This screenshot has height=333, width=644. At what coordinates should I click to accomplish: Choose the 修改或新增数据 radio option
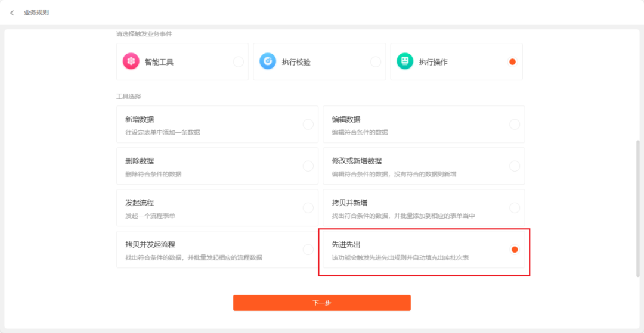[x=515, y=166]
